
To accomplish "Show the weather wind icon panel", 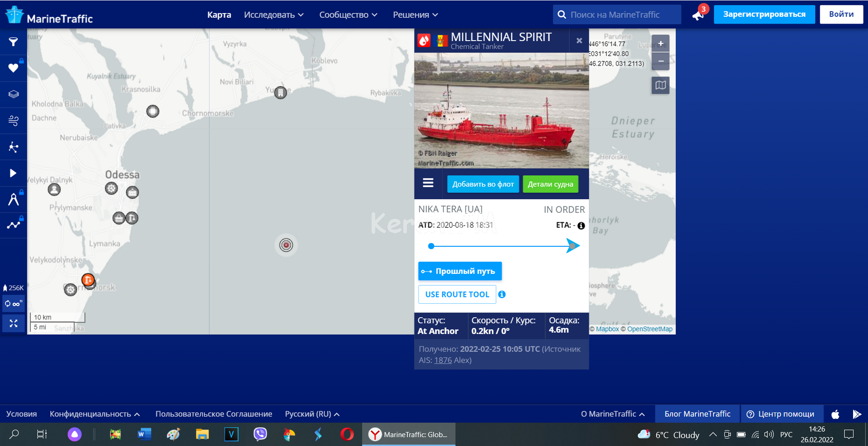I will pyautogui.click(x=13, y=121).
